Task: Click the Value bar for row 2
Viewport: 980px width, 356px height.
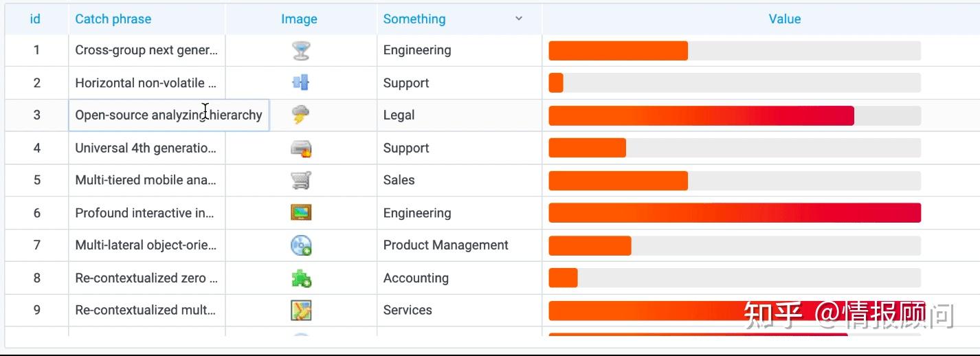Action: click(734, 83)
